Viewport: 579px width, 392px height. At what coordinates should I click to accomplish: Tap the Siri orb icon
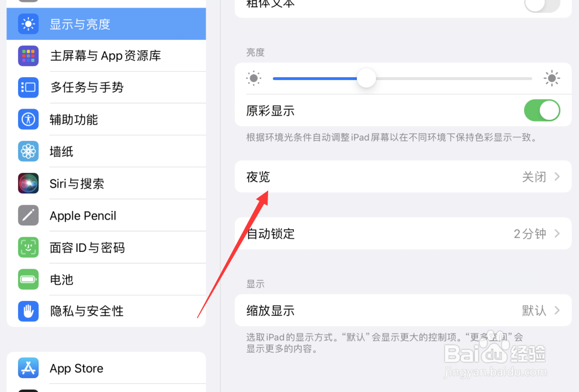(29, 183)
